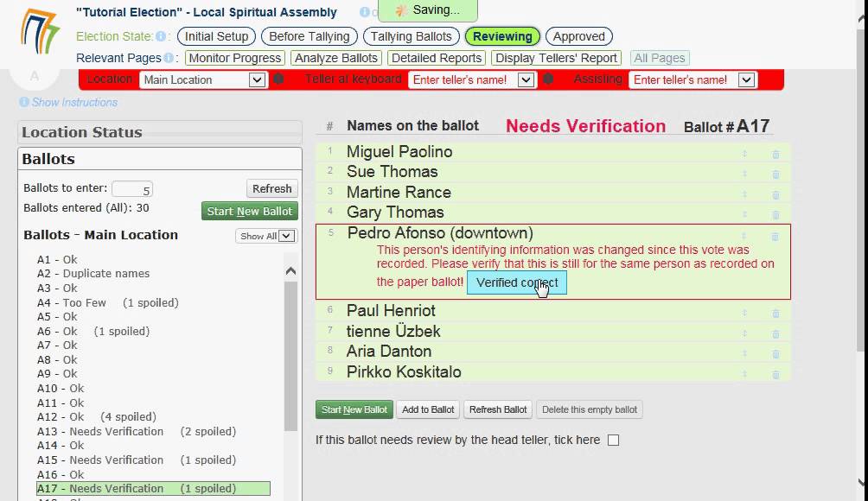Click reorder handle on Gary Thomas row
This screenshot has width=868, height=501.
tap(744, 214)
